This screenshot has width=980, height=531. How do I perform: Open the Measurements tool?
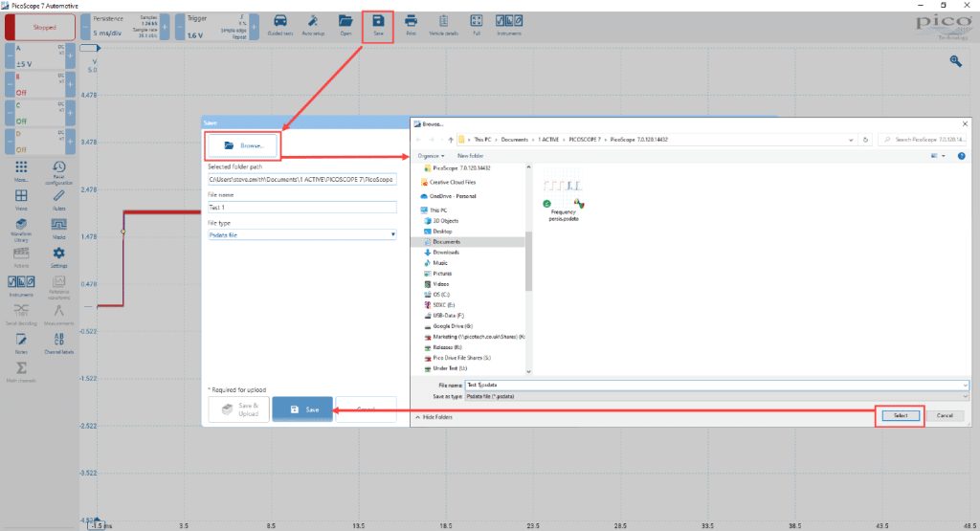point(58,314)
